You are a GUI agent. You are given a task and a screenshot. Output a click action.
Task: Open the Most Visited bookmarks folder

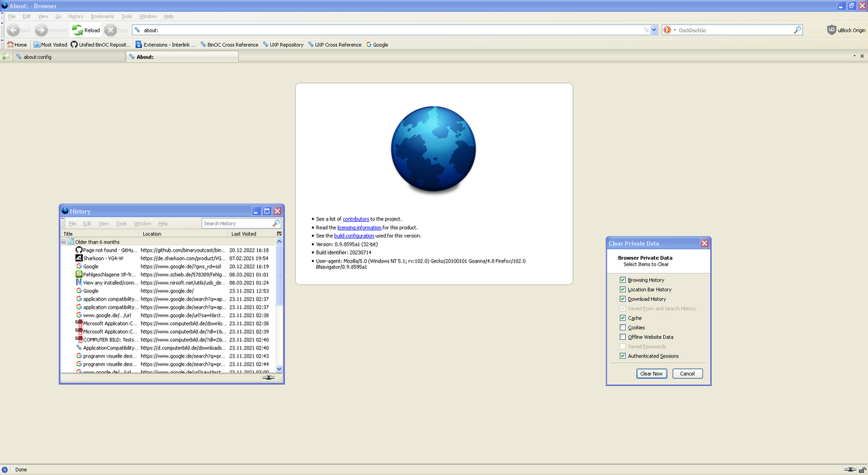pos(50,45)
